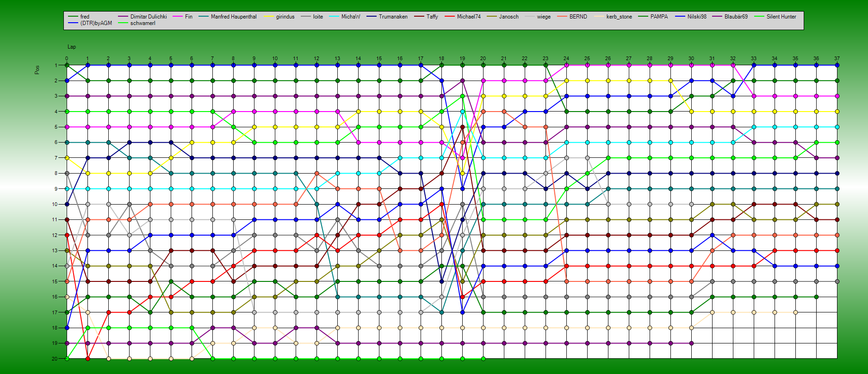868x374 pixels.
Task: Click fred's green marker at lap 0, position 1
Action: point(67,65)
